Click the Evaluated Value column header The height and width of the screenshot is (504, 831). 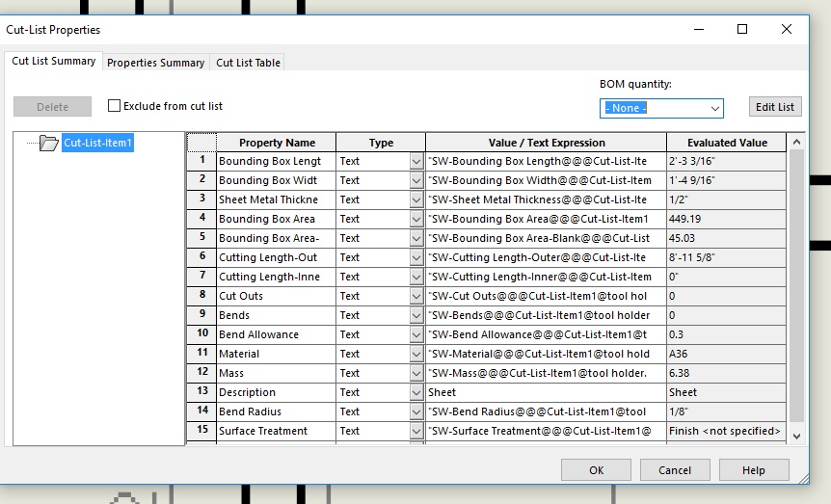click(727, 143)
